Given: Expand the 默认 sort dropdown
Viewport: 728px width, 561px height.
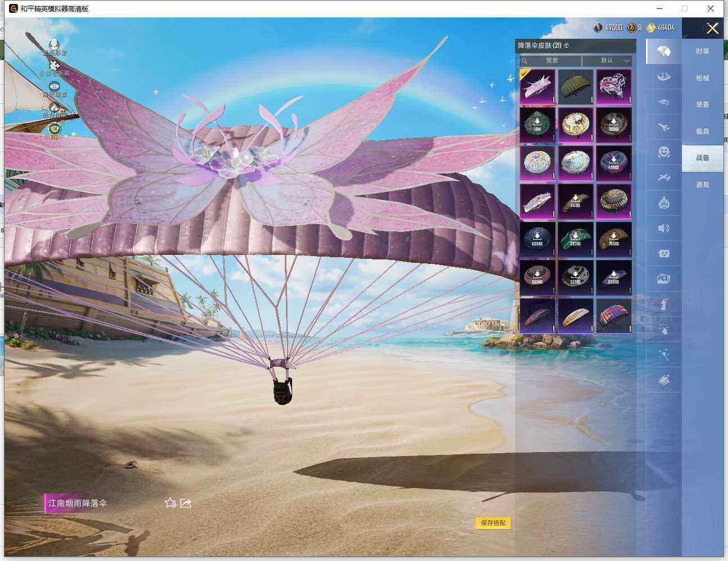Looking at the screenshot, I should pos(607,61).
